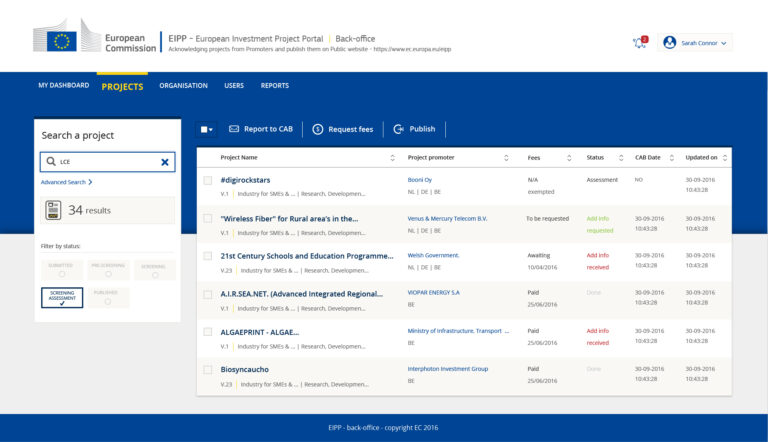The width and height of the screenshot is (768, 442).
Task: Click the European Commission logo
Action: (95, 36)
